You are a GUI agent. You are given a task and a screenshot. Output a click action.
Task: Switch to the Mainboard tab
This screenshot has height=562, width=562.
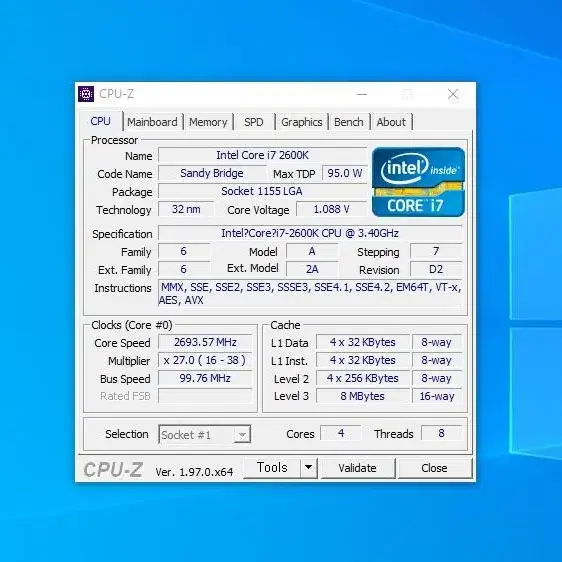[152, 122]
